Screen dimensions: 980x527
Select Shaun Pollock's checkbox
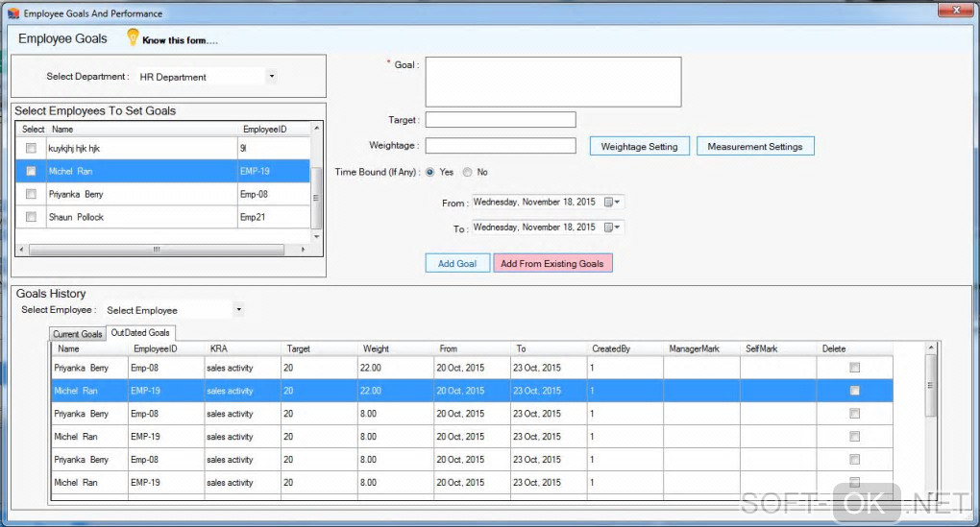[x=31, y=218]
